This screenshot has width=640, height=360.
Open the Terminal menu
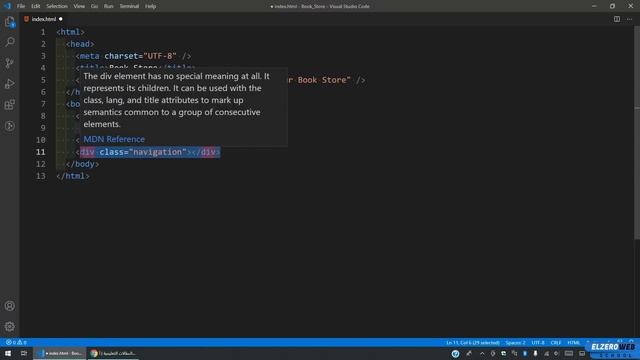pos(129,6)
